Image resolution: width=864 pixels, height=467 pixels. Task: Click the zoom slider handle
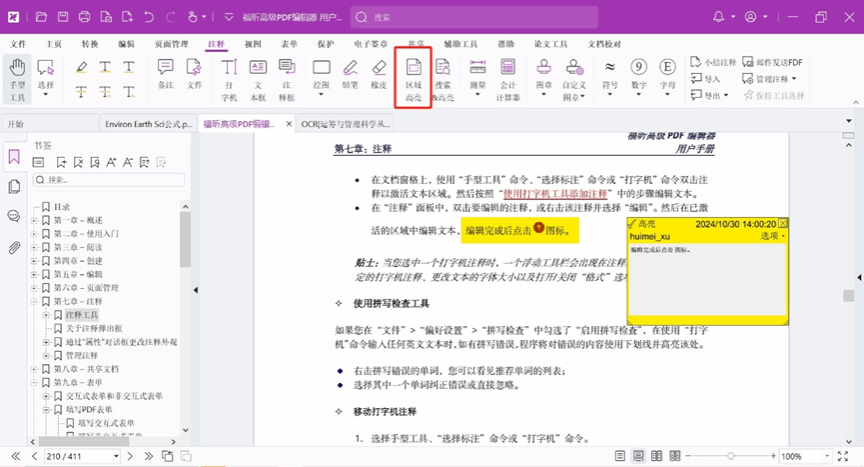pyautogui.click(x=731, y=456)
